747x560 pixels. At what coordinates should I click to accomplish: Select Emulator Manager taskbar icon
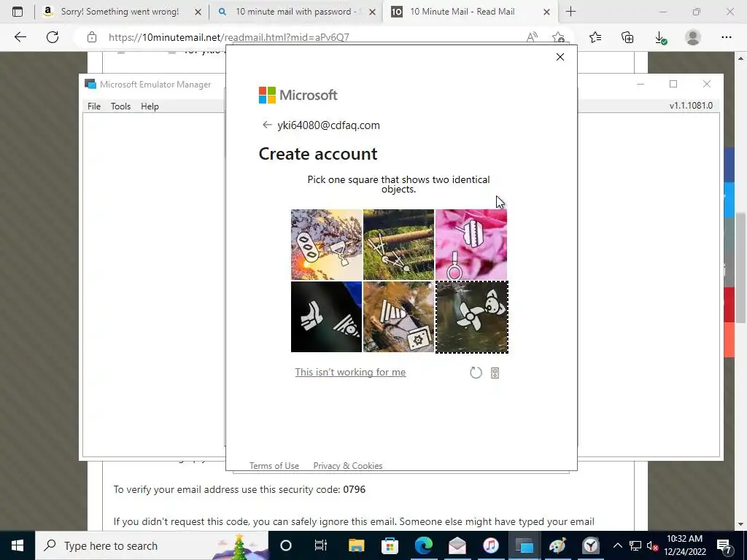[x=524, y=545]
